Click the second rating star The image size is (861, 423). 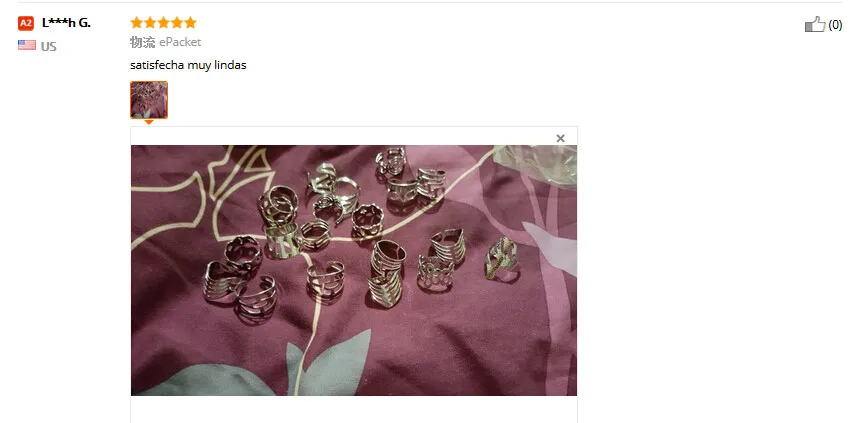pyautogui.click(x=150, y=23)
